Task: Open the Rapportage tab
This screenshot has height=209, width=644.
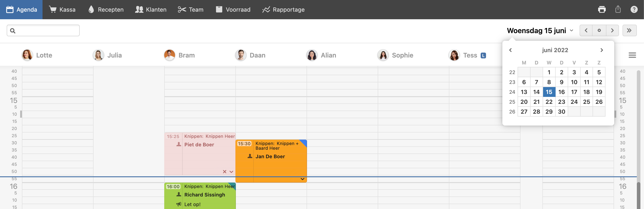Action: [283, 9]
